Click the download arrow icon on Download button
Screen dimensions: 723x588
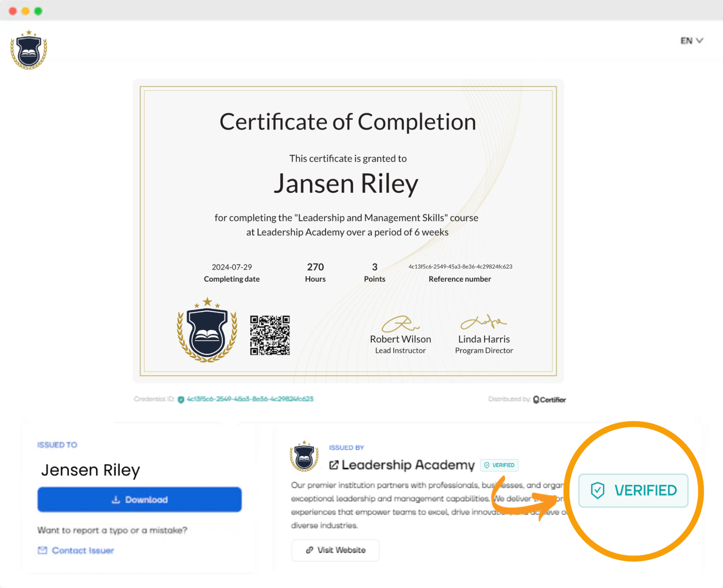pos(116,500)
